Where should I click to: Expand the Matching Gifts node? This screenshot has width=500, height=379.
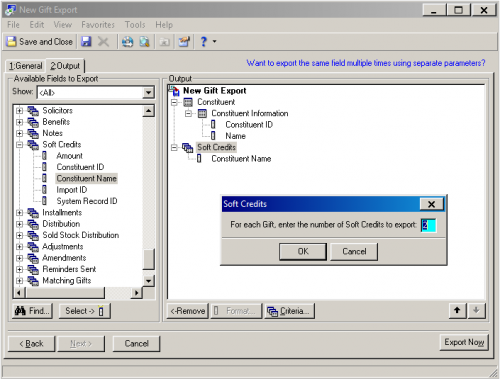click(19, 281)
